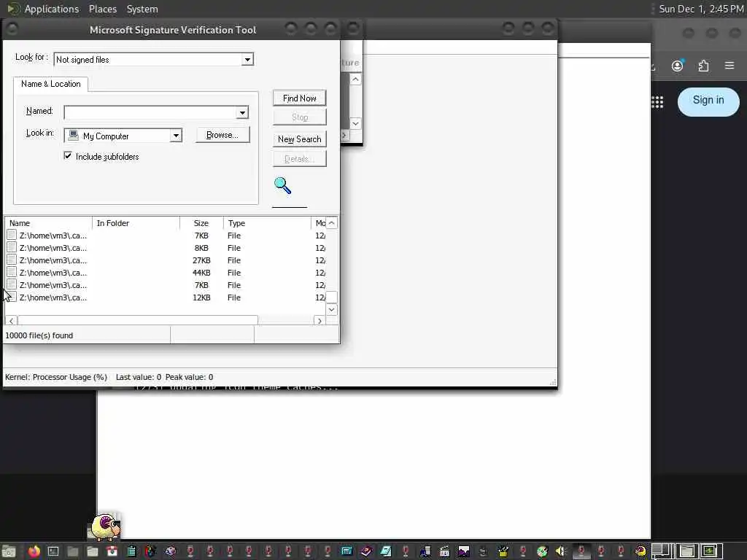Click the greyed-out Details button

click(x=299, y=159)
